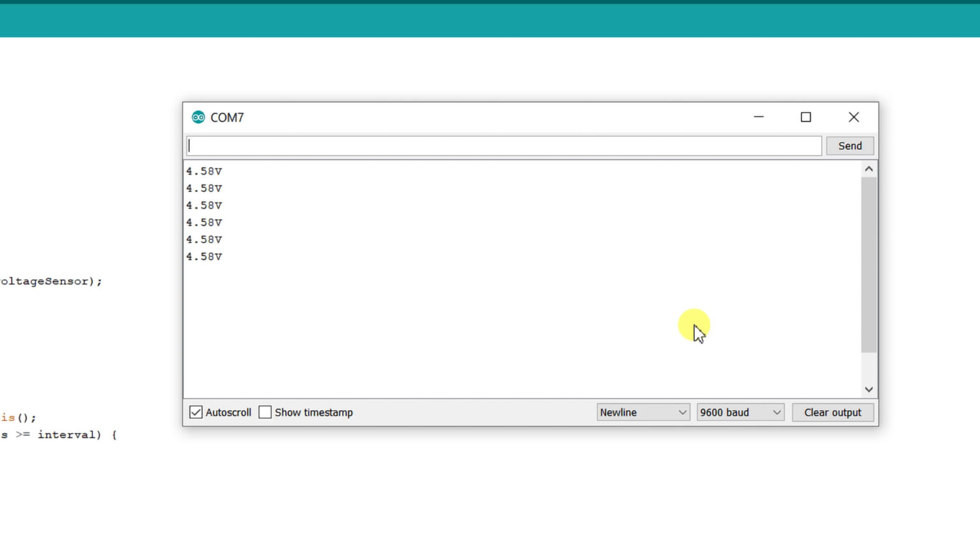Click the code line containing >= interval)
The image size is (980, 551).
tap(59, 435)
